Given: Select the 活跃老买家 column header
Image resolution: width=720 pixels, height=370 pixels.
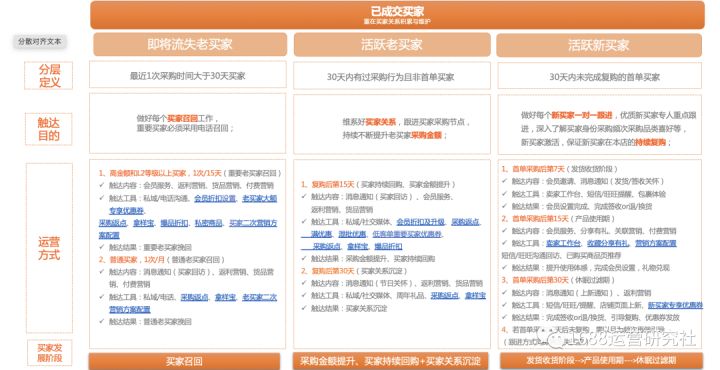Looking at the screenshot, I should (x=392, y=45).
